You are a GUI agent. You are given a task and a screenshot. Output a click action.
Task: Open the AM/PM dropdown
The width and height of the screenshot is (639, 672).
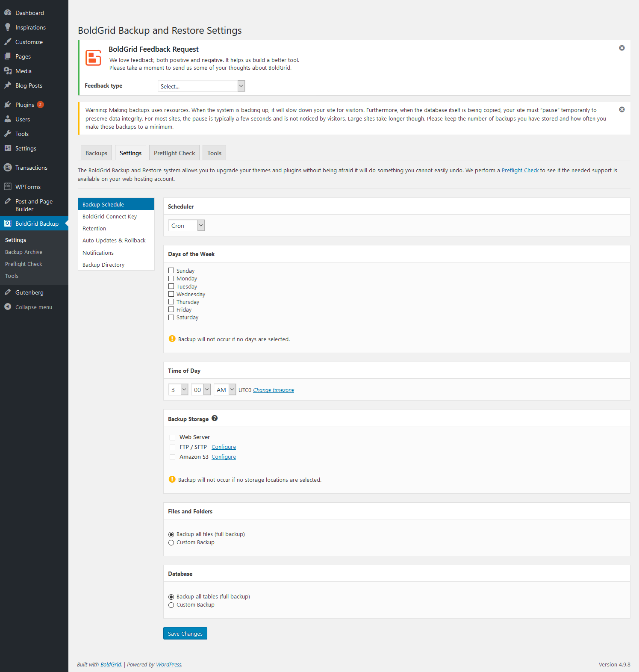[x=225, y=389]
